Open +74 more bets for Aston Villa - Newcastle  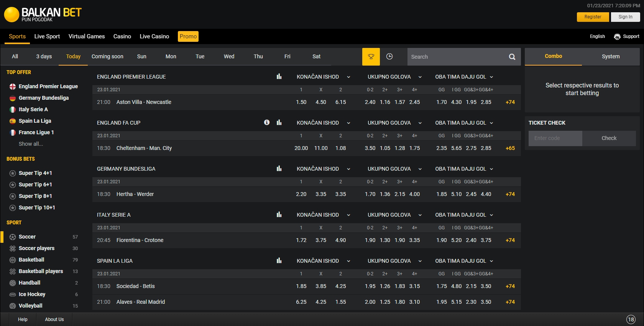click(510, 102)
